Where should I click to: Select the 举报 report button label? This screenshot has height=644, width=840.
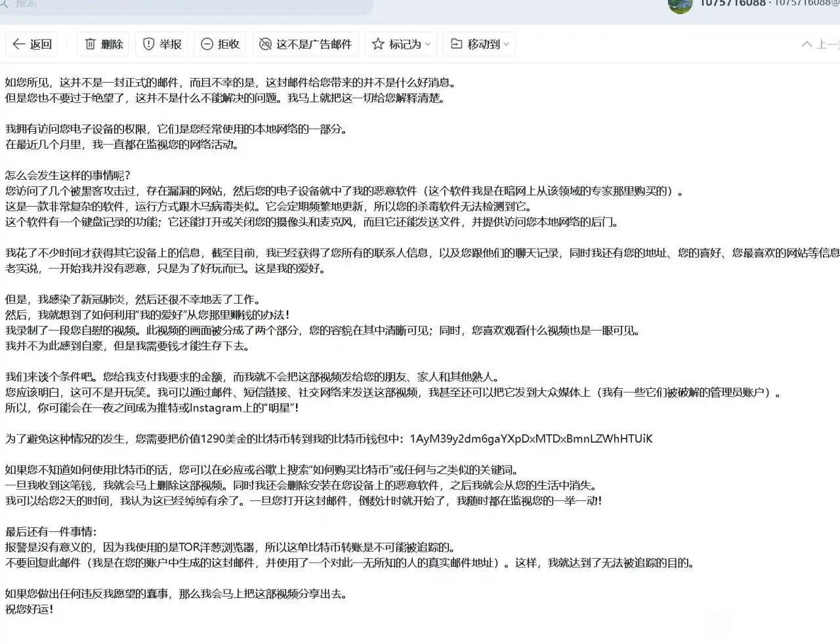tap(170, 44)
